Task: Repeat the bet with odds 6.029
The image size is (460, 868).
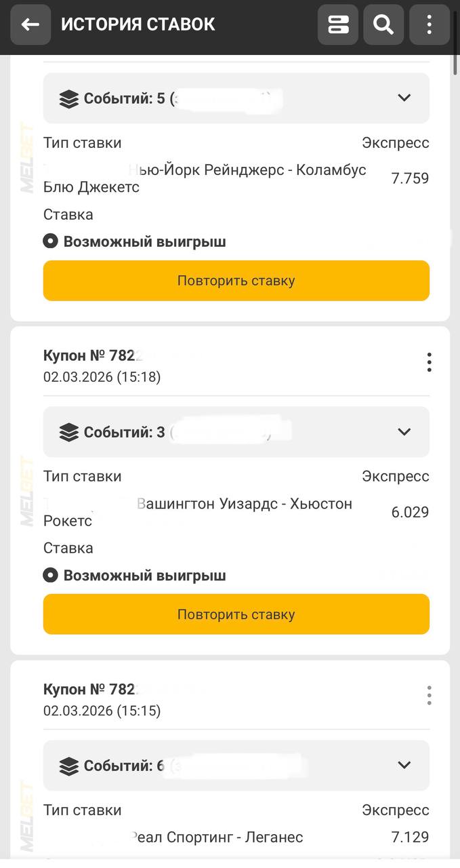Action: [236, 614]
